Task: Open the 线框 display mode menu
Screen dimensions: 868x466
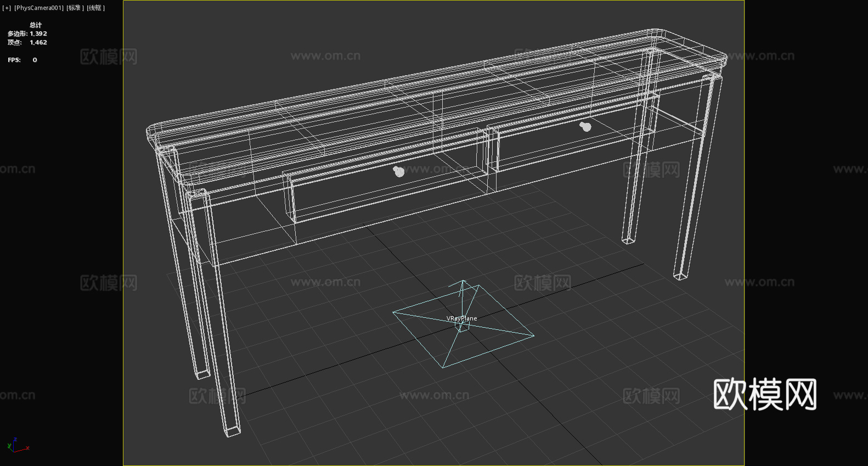Action: (x=96, y=8)
